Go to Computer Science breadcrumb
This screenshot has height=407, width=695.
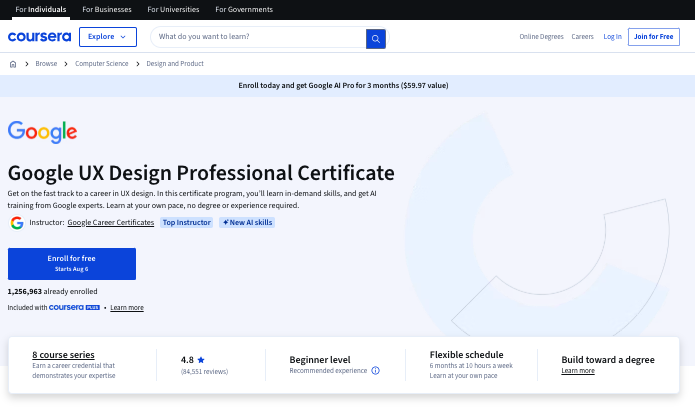coord(101,64)
